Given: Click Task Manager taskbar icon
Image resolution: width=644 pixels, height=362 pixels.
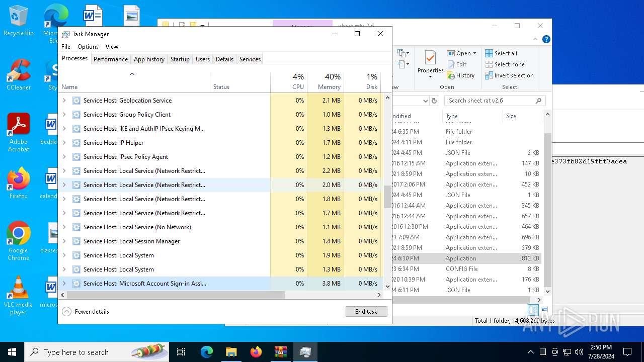Looking at the screenshot, I should tap(305, 352).
